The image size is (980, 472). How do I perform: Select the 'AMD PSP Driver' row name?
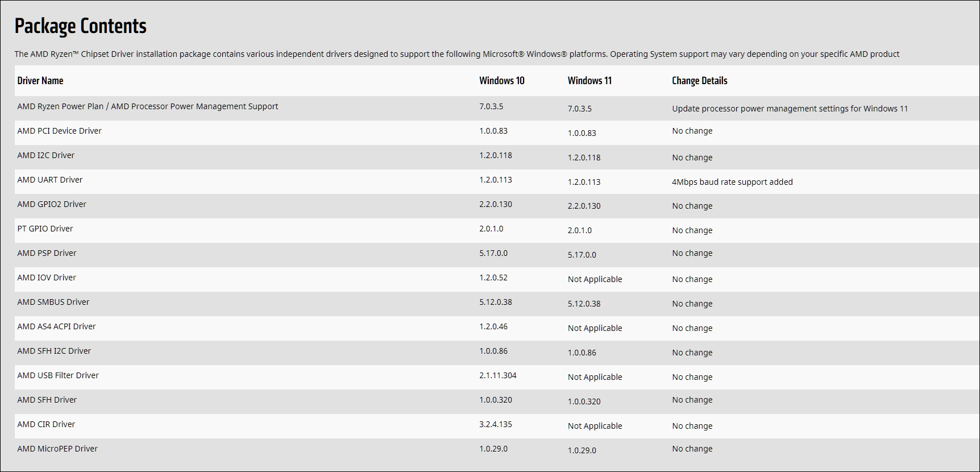(47, 253)
